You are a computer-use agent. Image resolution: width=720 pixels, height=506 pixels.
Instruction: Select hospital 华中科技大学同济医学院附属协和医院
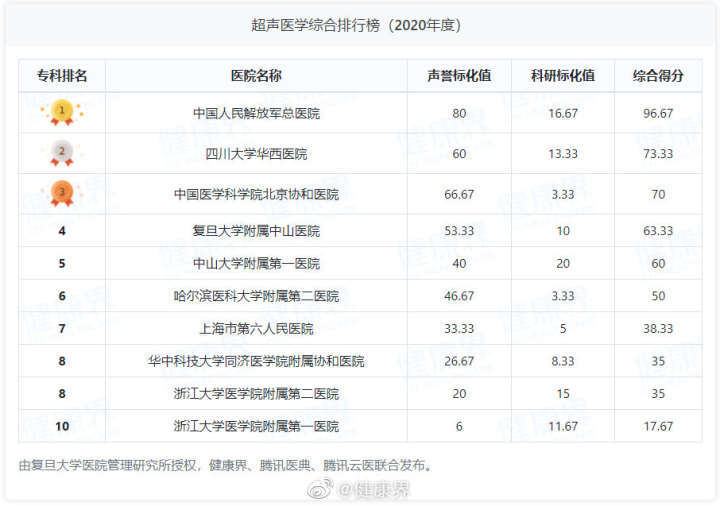click(x=256, y=361)
